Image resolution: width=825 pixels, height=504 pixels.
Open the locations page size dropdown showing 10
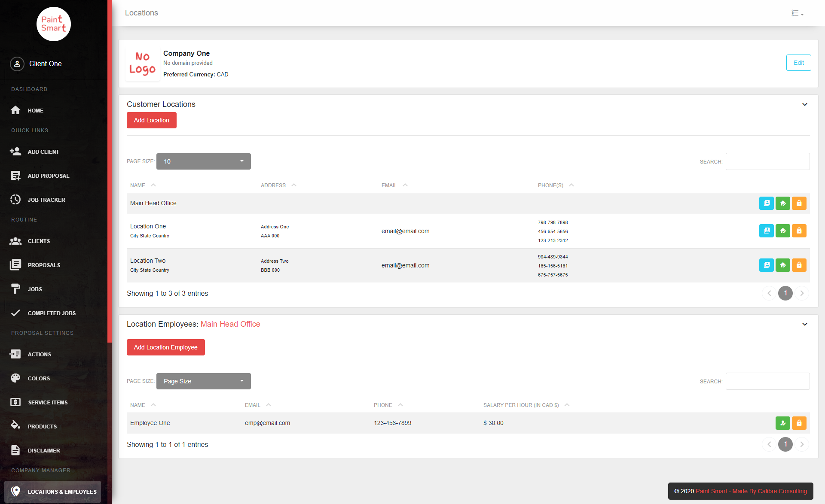203,161
